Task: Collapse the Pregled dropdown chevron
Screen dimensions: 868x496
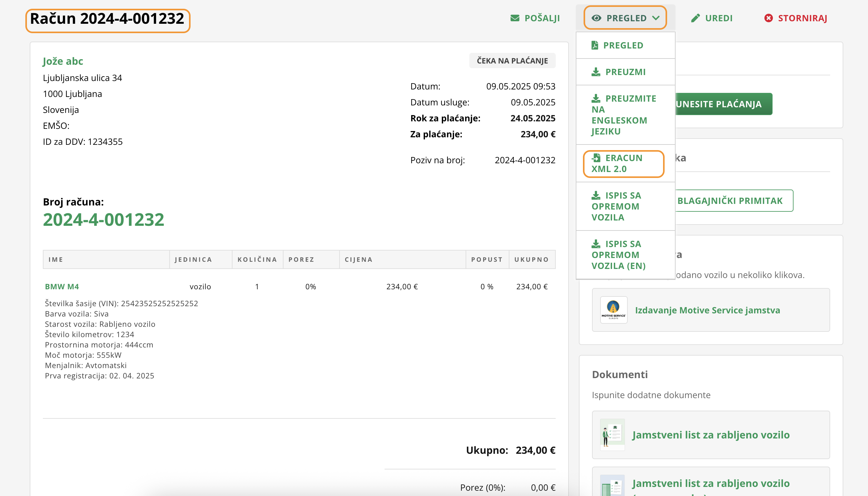Action: tap(656, 18)
